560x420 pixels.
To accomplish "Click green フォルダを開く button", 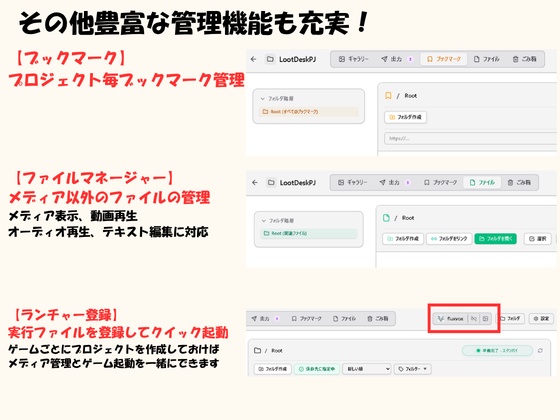I will (x=495, y=239).
